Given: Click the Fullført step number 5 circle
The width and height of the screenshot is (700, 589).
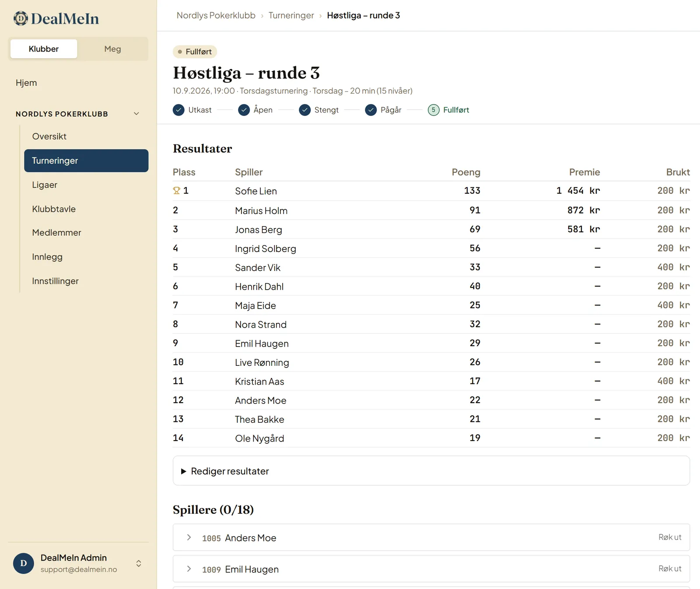Looking at the screenshot, I should pos(434,110).
